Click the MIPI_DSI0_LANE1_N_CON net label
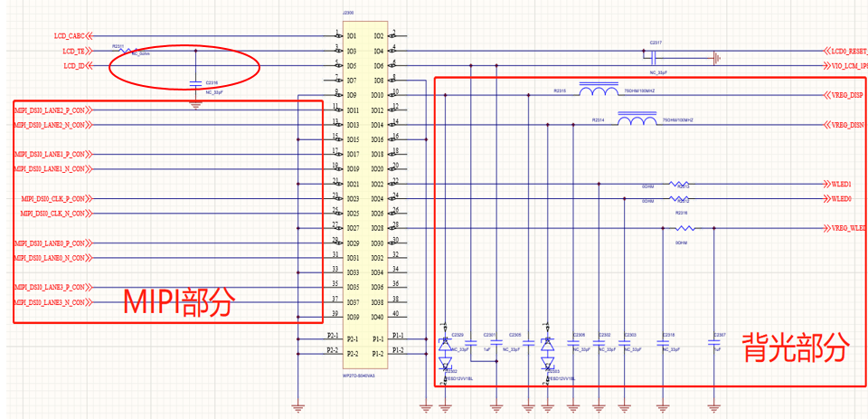The width and height of the screenshot is (868, 419). (50, 168)
